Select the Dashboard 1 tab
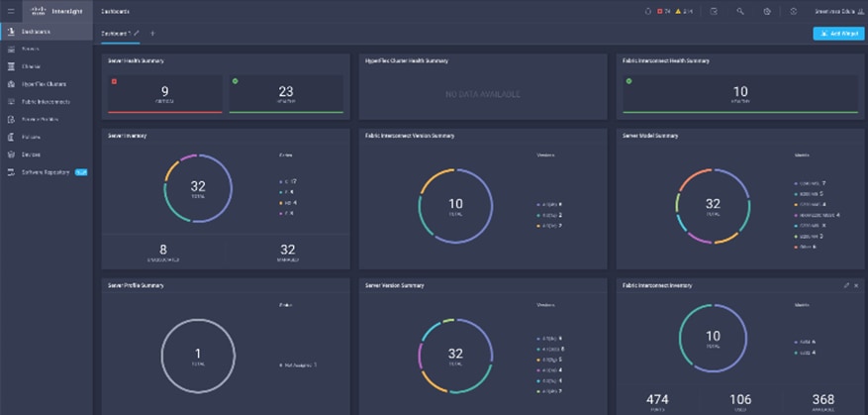The height and width of the screenshot is (415, 868). pos(116,34)
